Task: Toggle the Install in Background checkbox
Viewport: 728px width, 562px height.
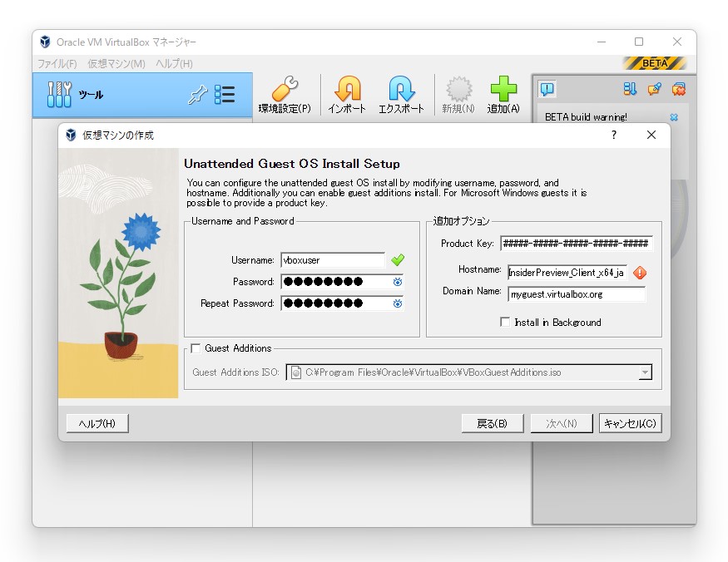Action: click(x=505, y=322)
